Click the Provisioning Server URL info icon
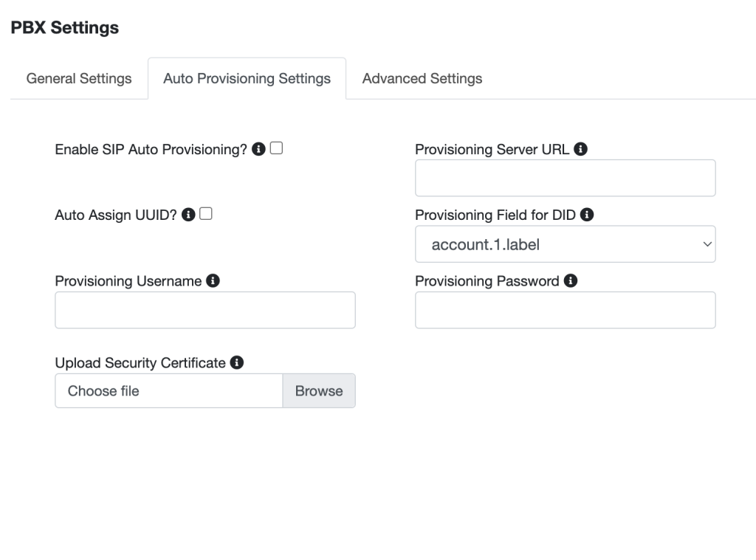 pos(580,149)
